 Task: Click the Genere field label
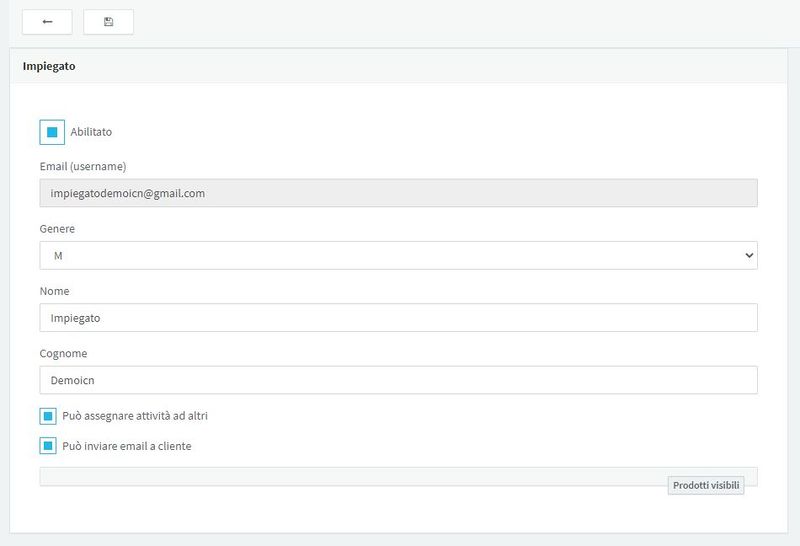point(57,229)
